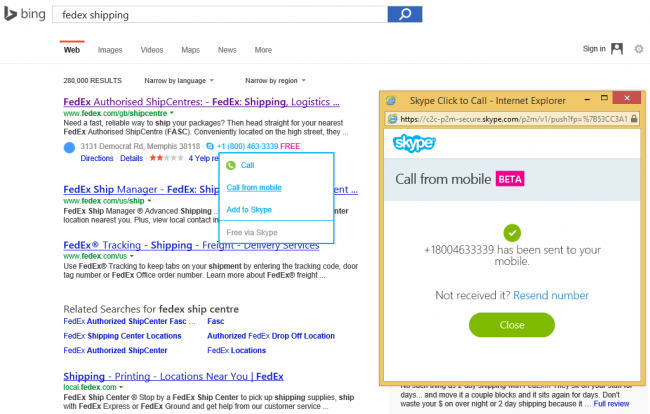Click the green Close button
Image resolution: width=650 pixels, height=414 pixels.
[x=512, y=325]
